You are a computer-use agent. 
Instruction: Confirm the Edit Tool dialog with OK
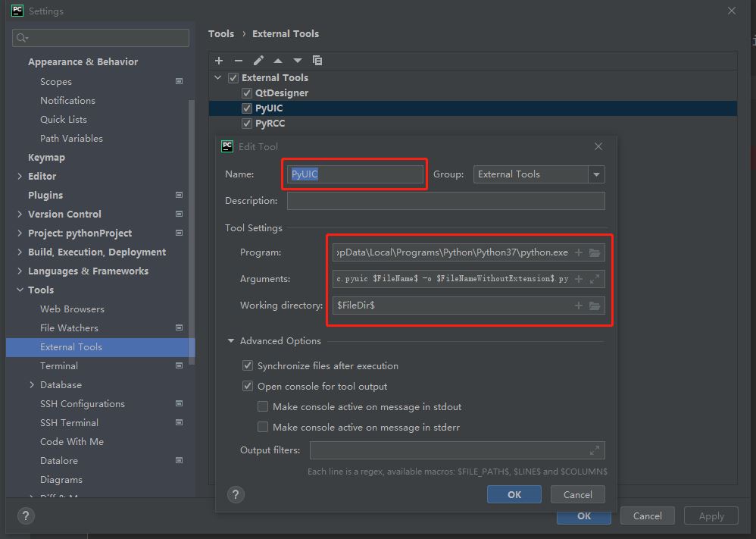click(514, 494)
